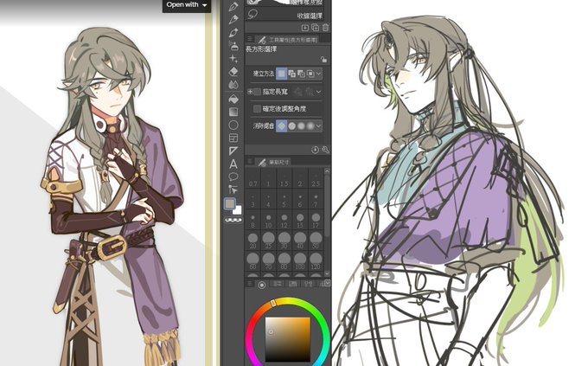Image resolution: width=588 pixels, height=366 pixels.
Task: Click the reset tool property clock icon
Action: pyautogui.click(x=315, y=151)
